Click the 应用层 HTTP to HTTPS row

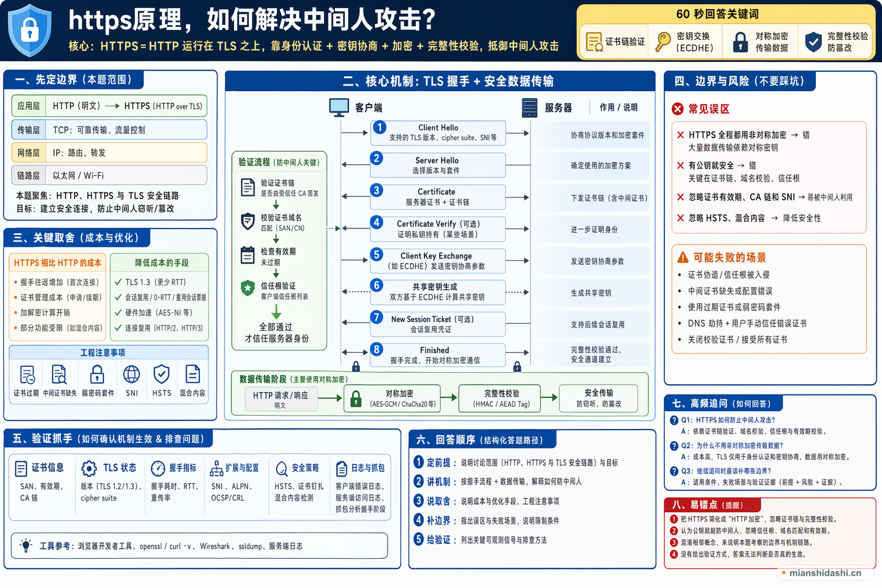pyautogui.click(x=109, y=106)
